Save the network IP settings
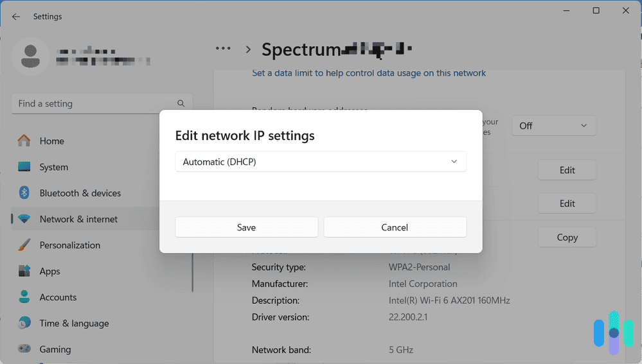The width and height of the screenshot is (642, 364). 246,227
